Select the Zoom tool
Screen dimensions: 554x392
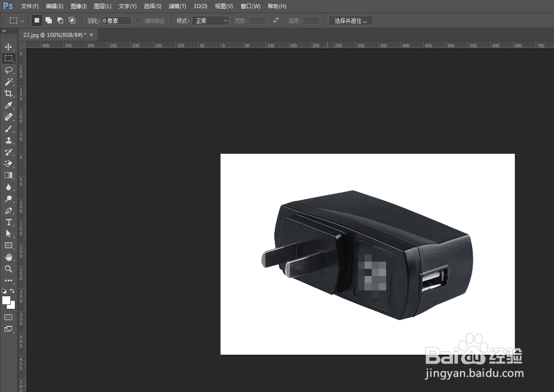pos(8,269)
